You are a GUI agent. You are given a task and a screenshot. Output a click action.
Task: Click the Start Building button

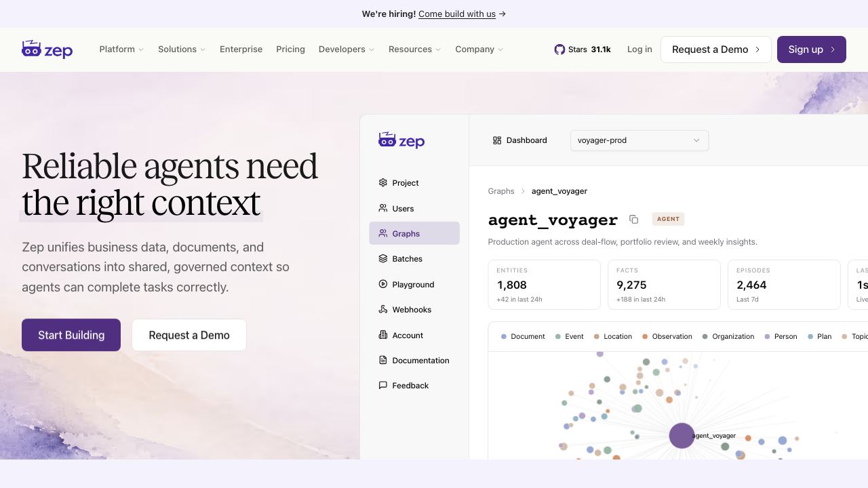[x=71, y=335]
